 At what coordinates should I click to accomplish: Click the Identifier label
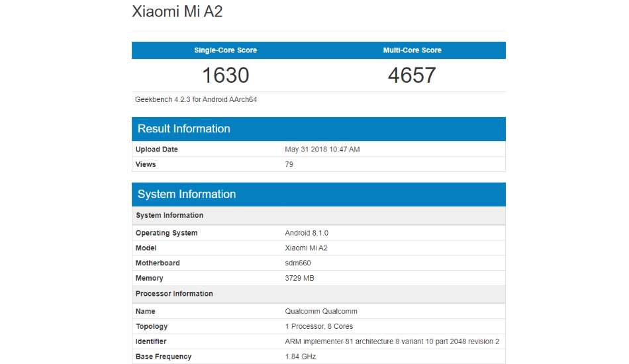[x=151, y=341]
